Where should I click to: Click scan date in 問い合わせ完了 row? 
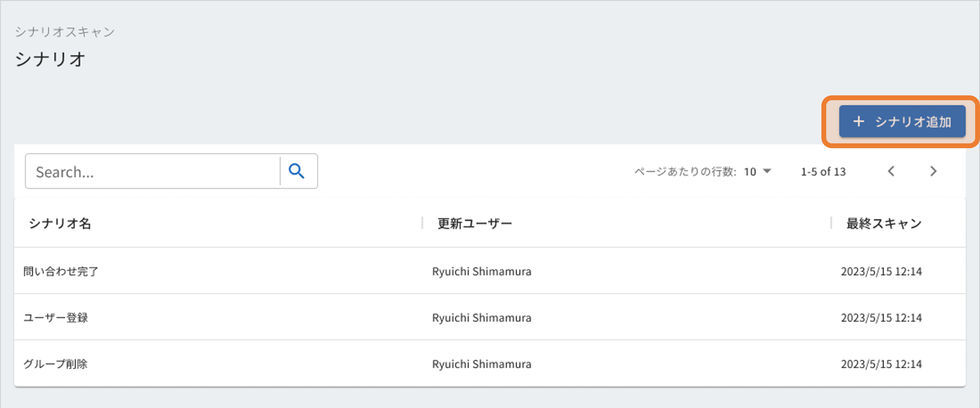[x=881, y=272]
